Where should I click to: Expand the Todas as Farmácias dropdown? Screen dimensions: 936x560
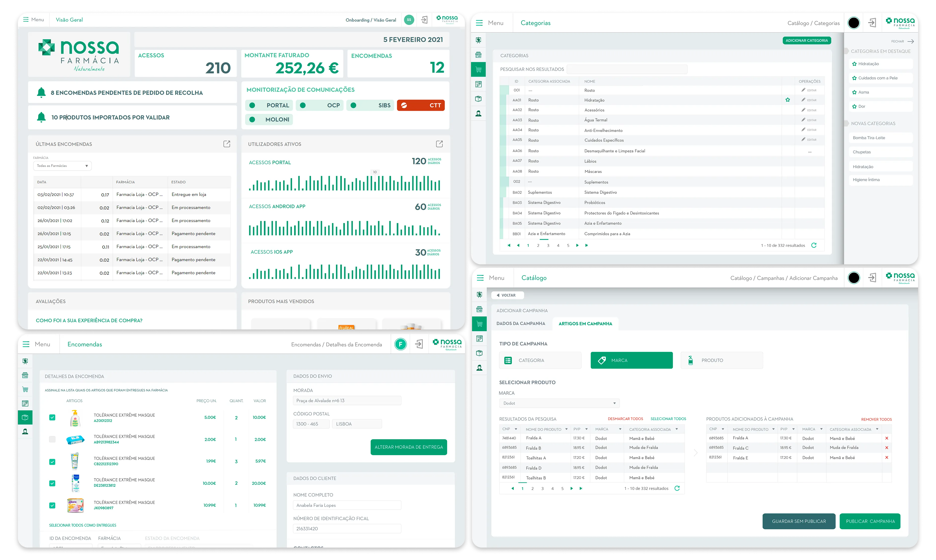pos(62,166)
